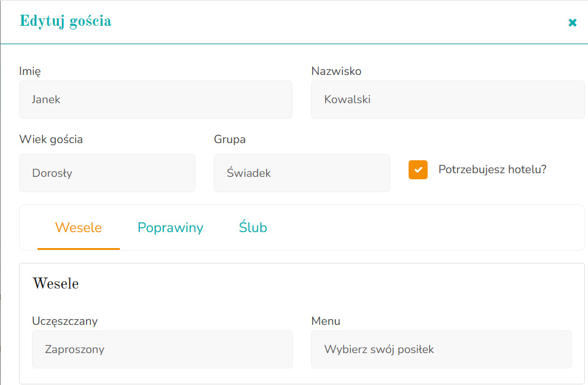
Task: Click the orange checkmark next to Potrzebujesz hotelu
Action: (x=418, y=169)
